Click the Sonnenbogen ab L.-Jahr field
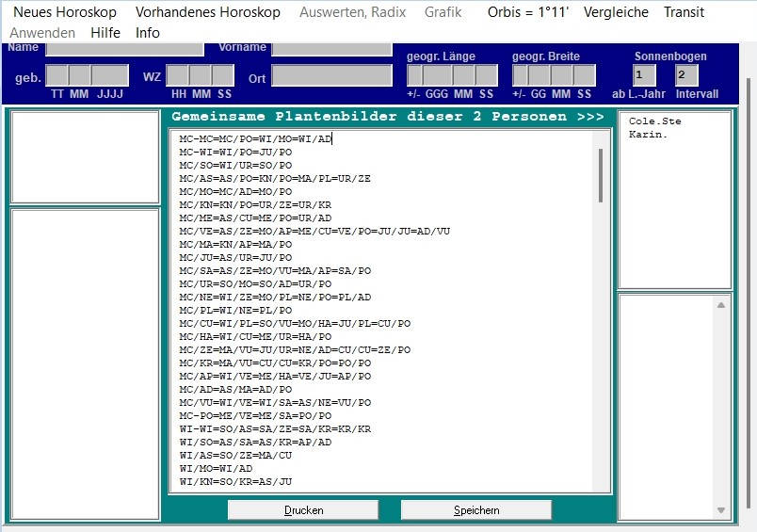This screenshot has width=757, height=532. pyautogui.click(x=645, y=75)
